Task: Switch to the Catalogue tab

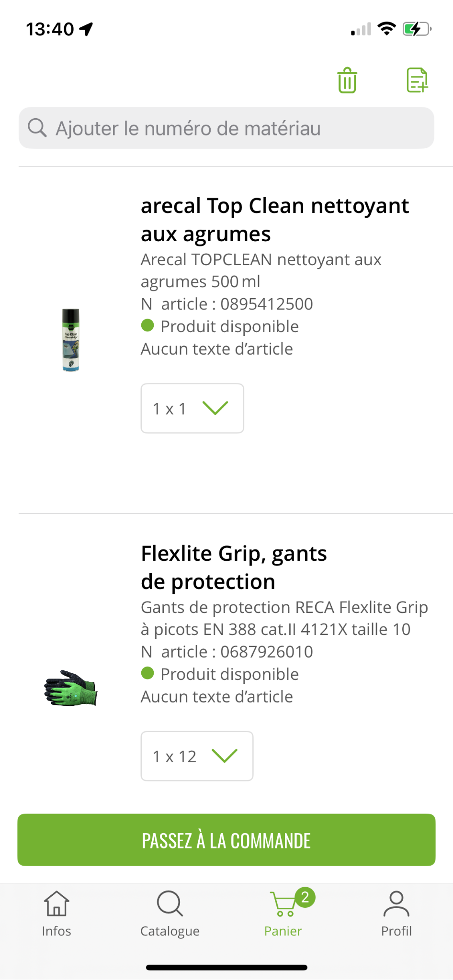Action: 170,914
